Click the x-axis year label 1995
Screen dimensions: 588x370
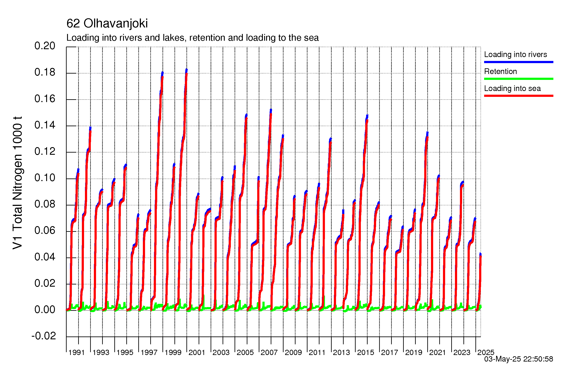(125, 352)
